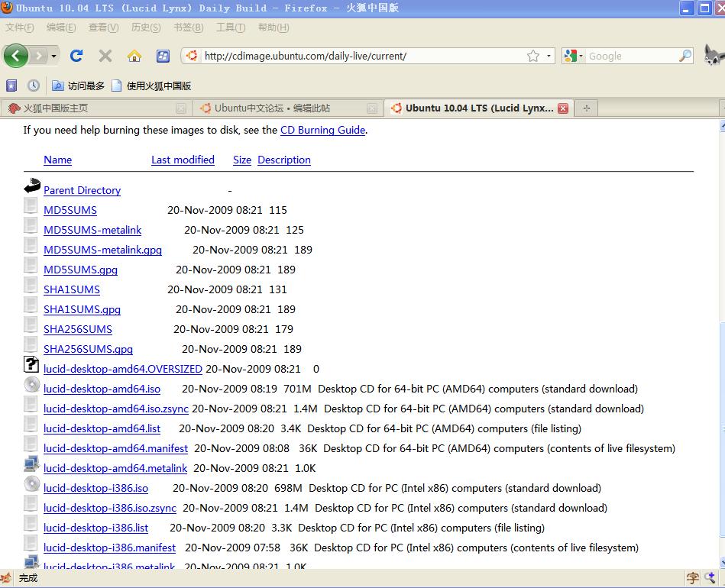Open the 工具(T) menu
The image size is (725, 588).
(231, 27)
